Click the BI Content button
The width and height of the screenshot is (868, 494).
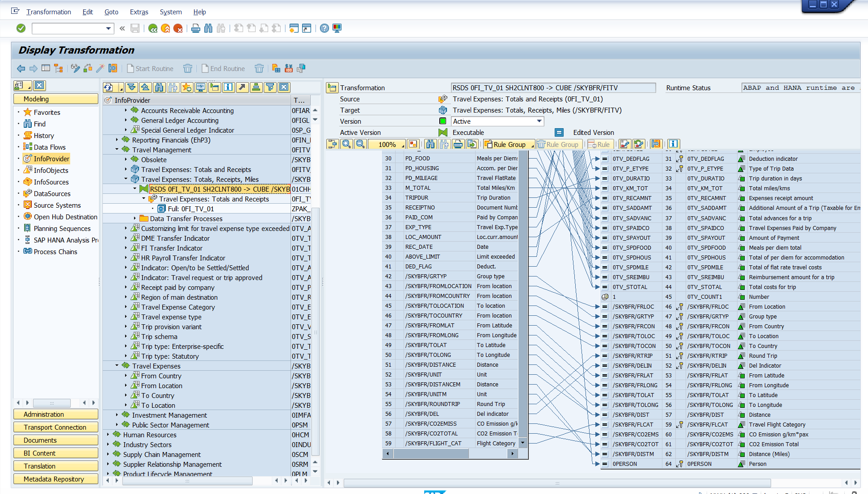(56, 453)
